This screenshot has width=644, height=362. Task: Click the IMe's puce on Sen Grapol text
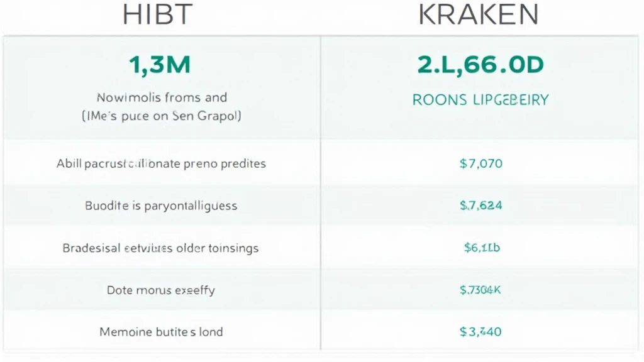pos(162,116)
